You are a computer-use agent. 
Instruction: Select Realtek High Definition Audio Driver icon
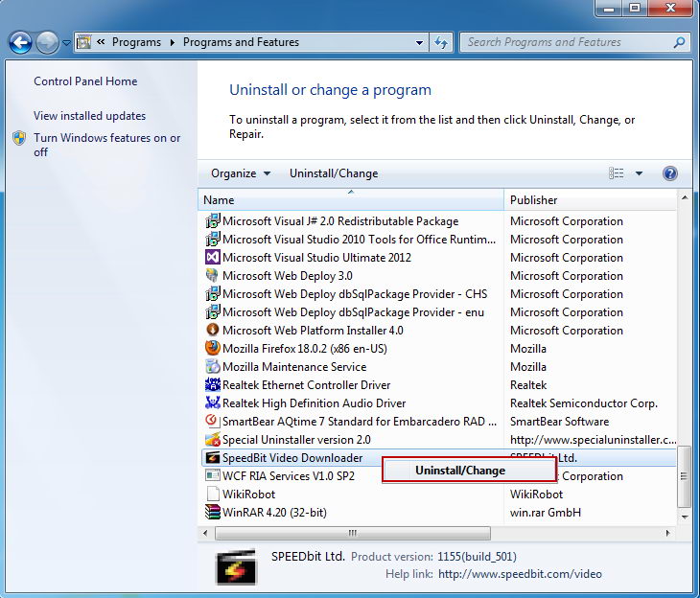[213, 403]
